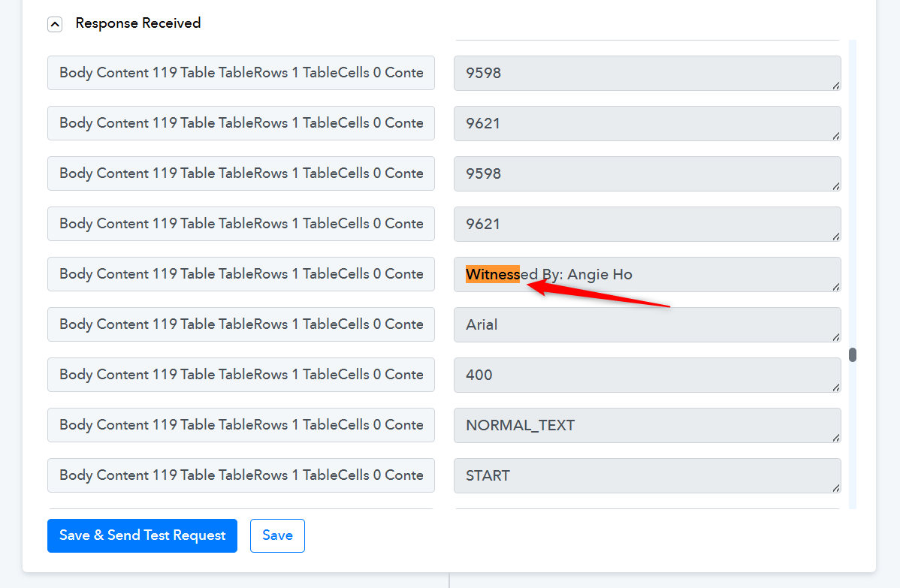Click resize handle of START field

pos(836,488)
